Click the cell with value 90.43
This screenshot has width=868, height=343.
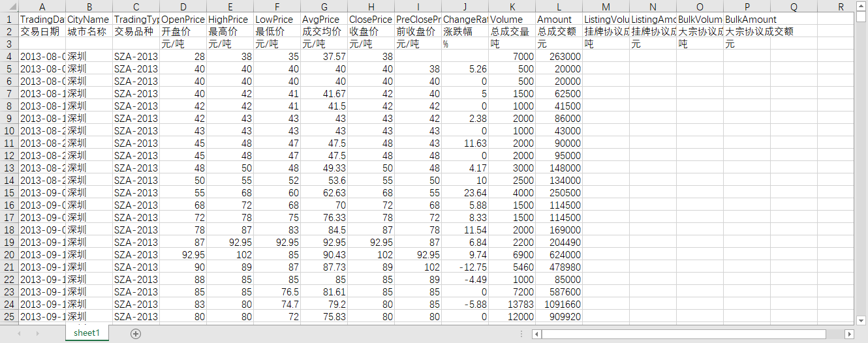[x=324, y=254]
